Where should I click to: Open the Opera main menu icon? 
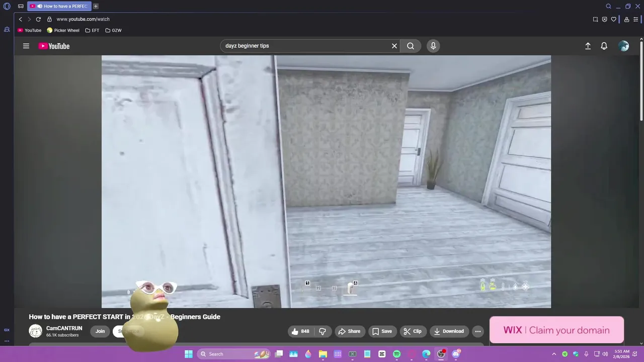(7, 7)
